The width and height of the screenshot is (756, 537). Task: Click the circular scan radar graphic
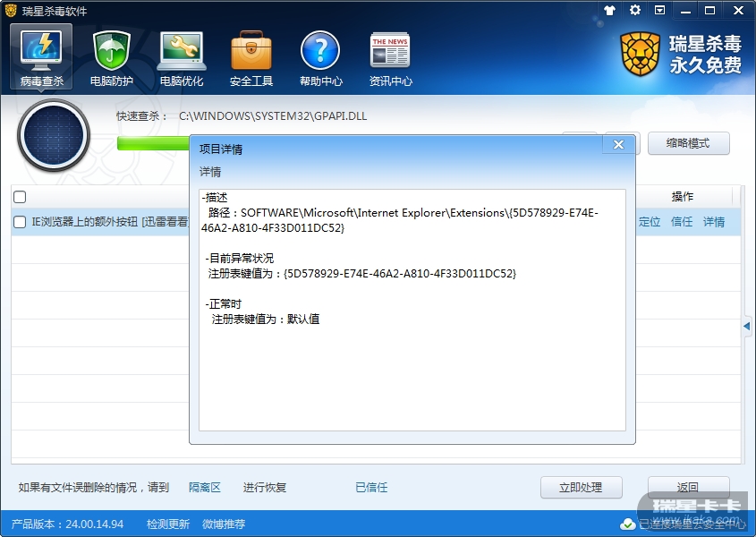click(53, 135)
